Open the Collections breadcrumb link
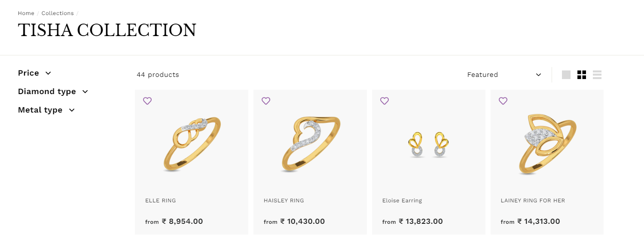Viewport: 644px width, 238px height. 58,13
